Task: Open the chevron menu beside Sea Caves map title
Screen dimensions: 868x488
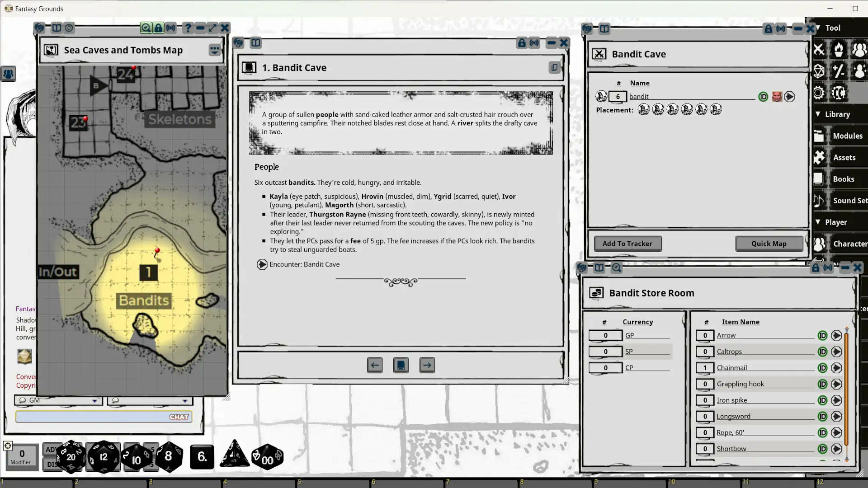Action: tap(215, 50)
